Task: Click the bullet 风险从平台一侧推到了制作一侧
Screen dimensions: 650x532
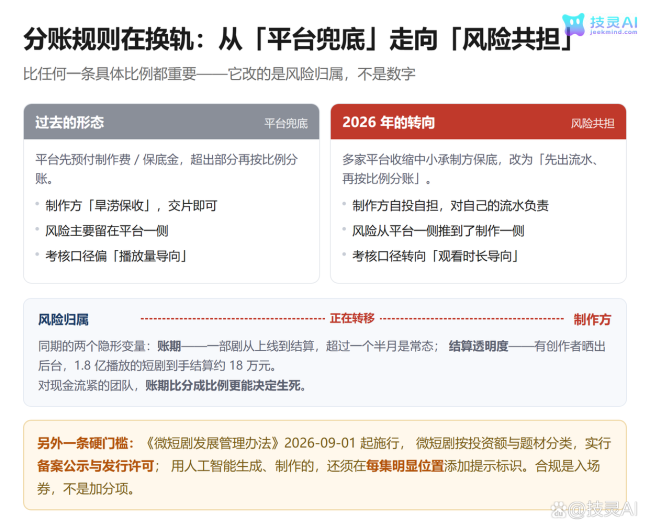Action: point(439,231)
